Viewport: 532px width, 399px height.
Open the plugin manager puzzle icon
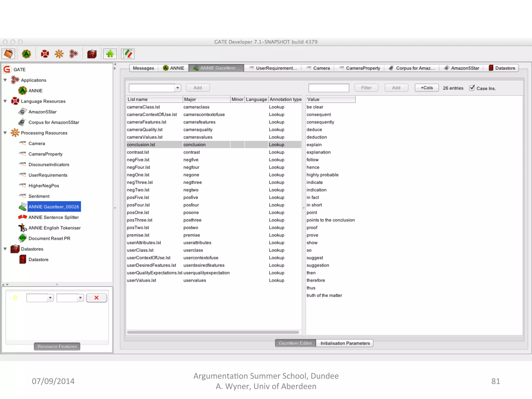tap(110, 54)
